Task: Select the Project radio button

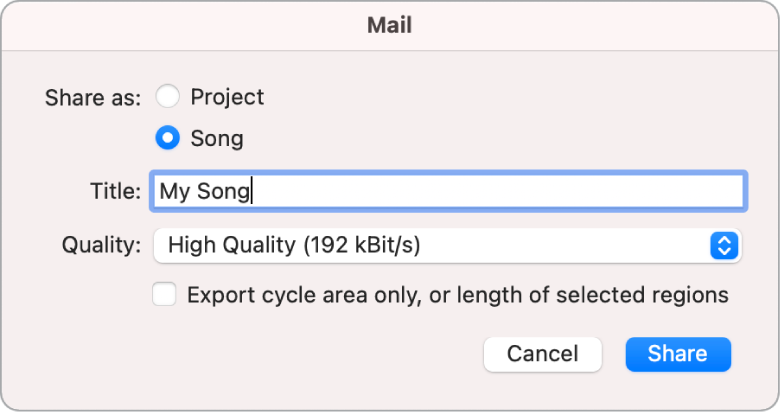Action: [168, 97]
